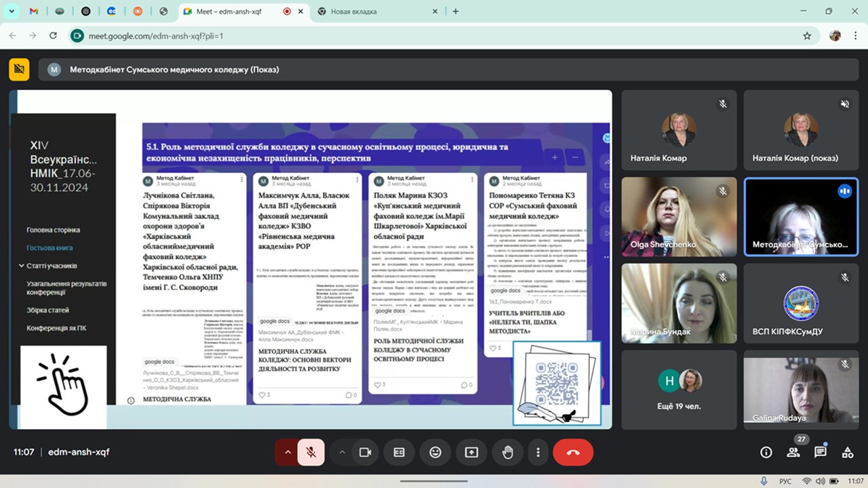Open the three-dot more options menu

[538, 452]
